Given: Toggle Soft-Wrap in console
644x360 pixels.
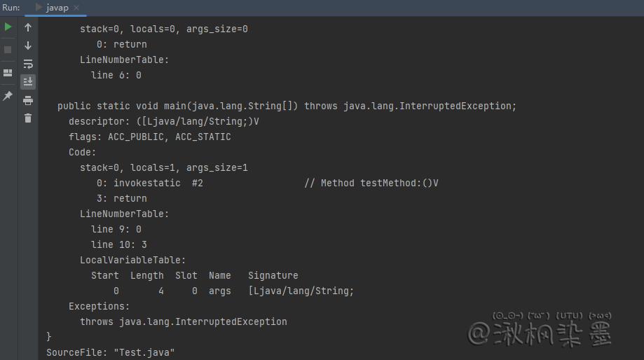Looking at the screenshot, I should 28,64.
